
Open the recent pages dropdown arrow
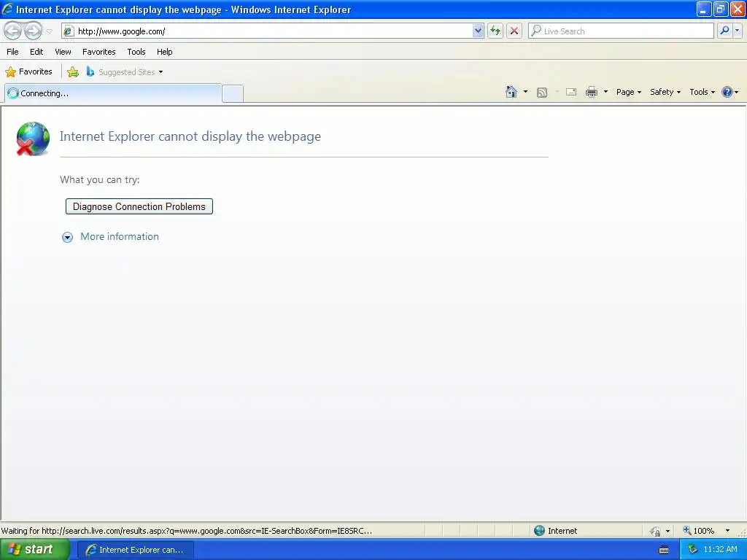pyautogui.click(x=49, y=31)
